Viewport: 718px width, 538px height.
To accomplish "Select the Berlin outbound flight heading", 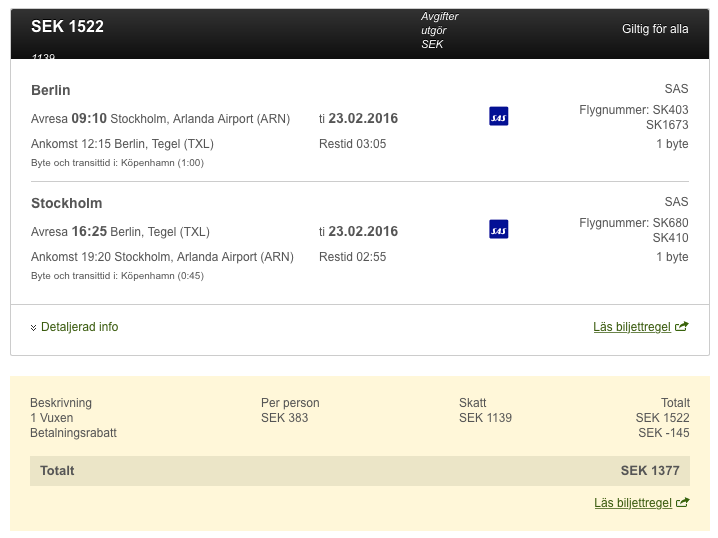I will coord(51,90).
